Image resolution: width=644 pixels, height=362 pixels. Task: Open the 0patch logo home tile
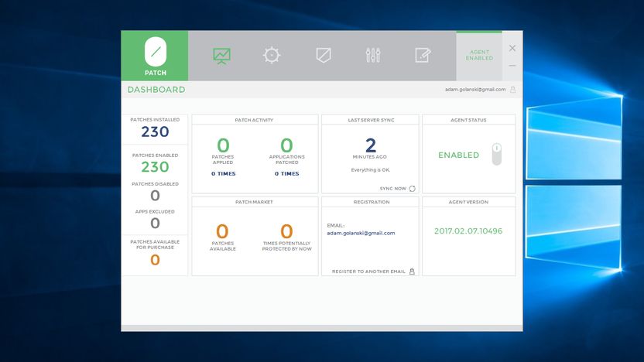coord(155,56)
